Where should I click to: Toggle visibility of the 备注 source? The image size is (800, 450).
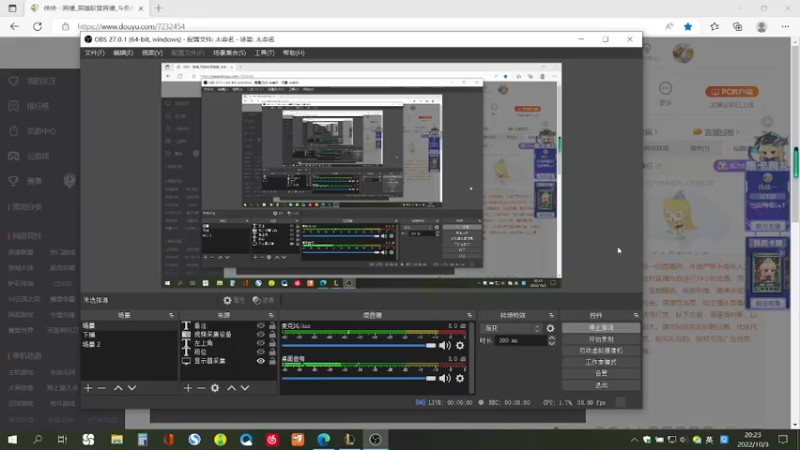(261, 326)
